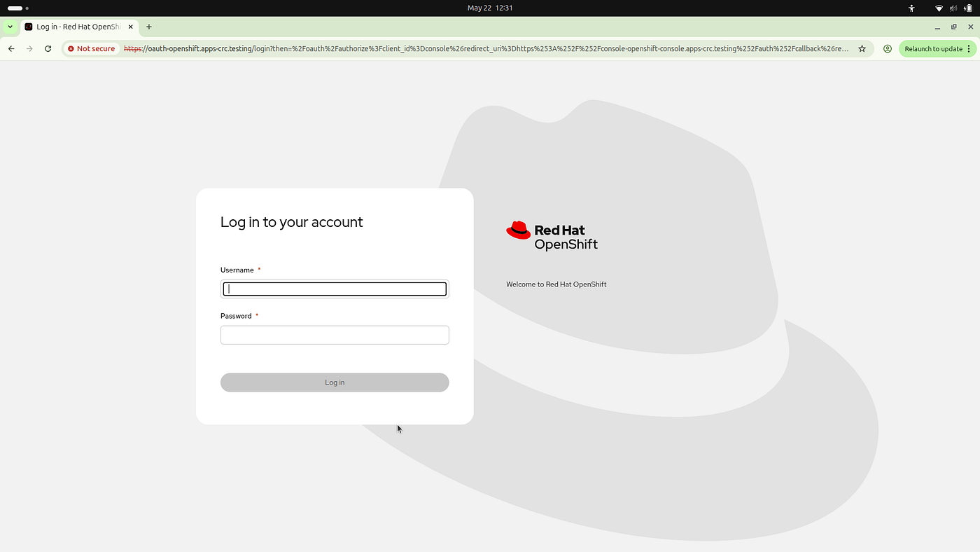The height and width of the screenshot is (552, 980).
Task: Open the clock showing May 22 12:31
Action: click(490, 8)
